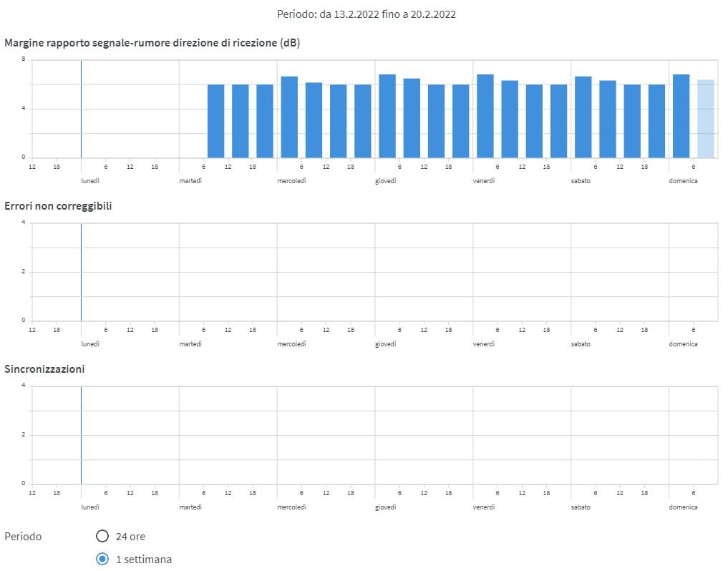
Task: Click first bar of venerdì in signal chart
Action: (x=485, y=116)
